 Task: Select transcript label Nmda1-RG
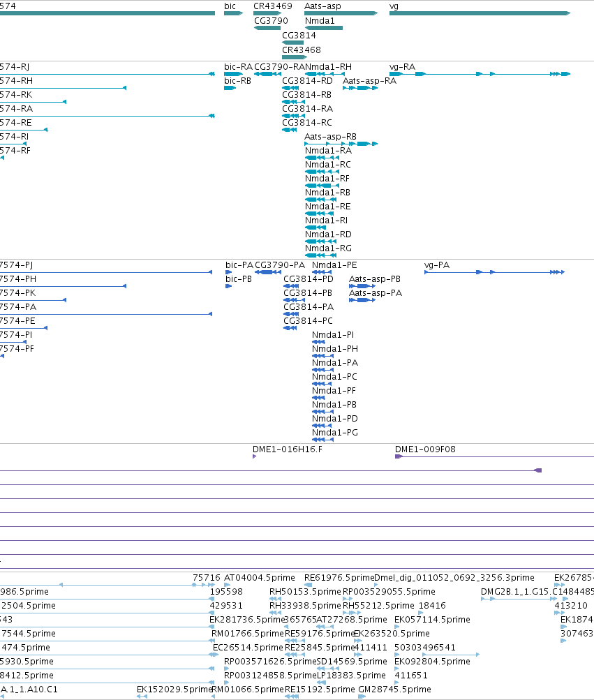[x=328, y=248]
